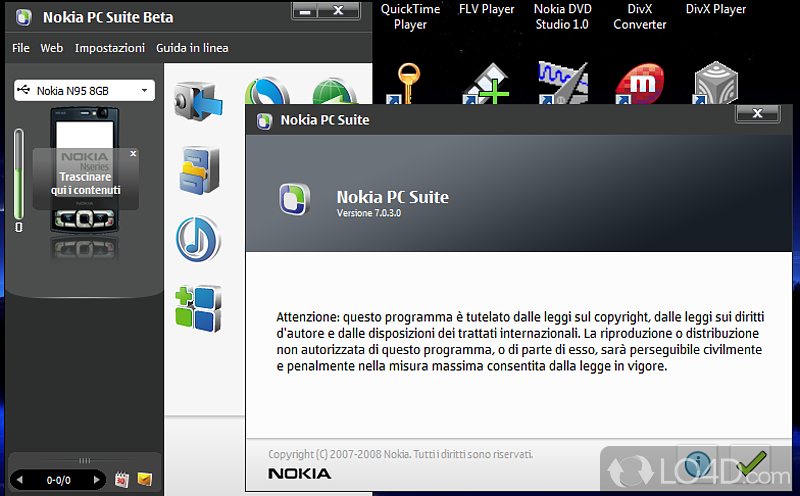Confirm with the green checkmark button
The width and height of the screenshot is (800, 496).
(x=752, y=464)
